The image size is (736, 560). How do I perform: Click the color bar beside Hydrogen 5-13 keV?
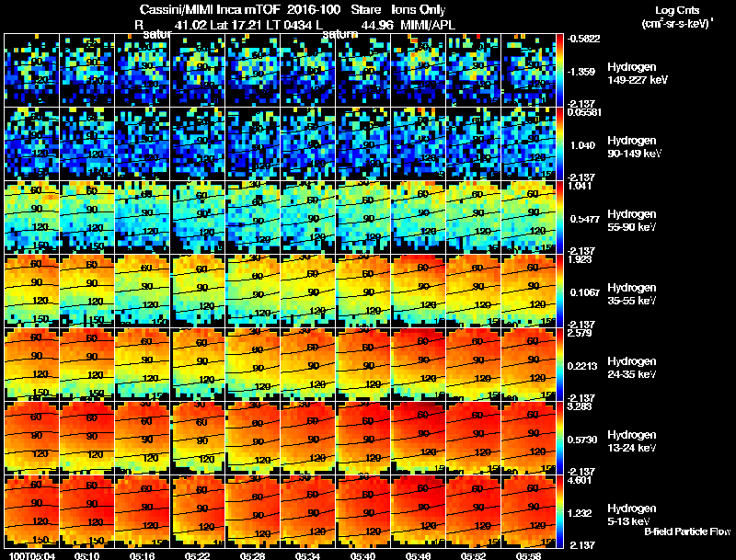[x=560, y=511]
